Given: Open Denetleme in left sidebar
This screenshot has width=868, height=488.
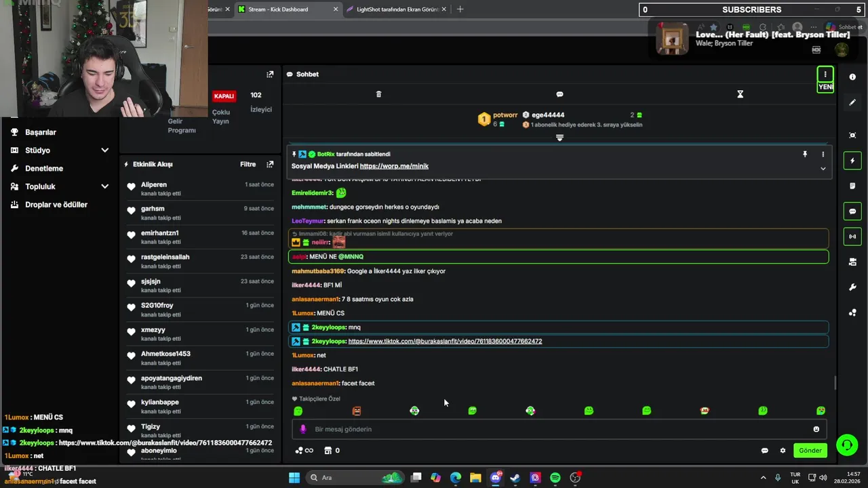Looking at the screenshot, I should [x=44, y=168].
